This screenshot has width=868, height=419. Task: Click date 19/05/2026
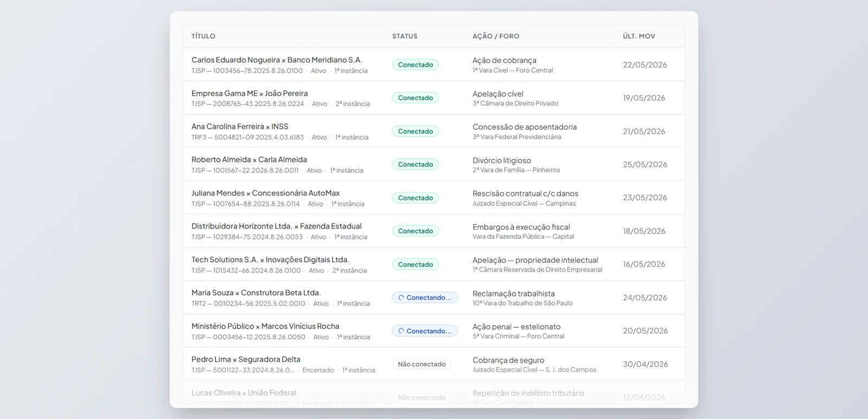[x=644, y=98]
